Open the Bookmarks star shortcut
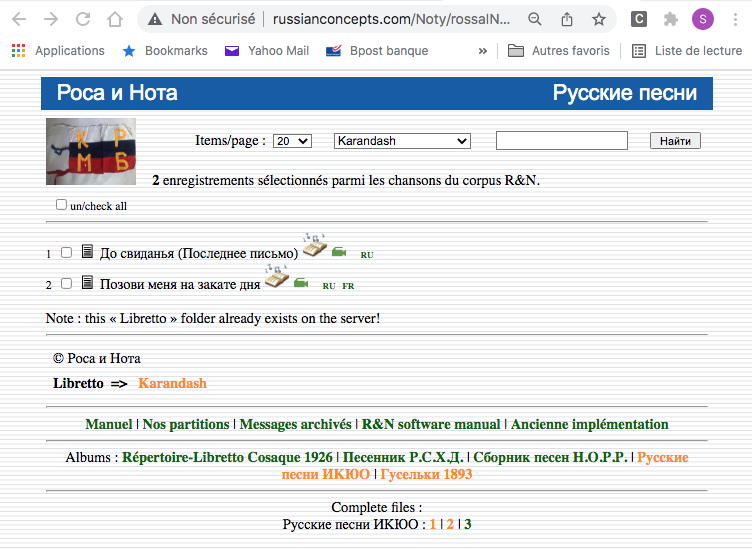Screen dimensions: 752x550 (165, 51)
